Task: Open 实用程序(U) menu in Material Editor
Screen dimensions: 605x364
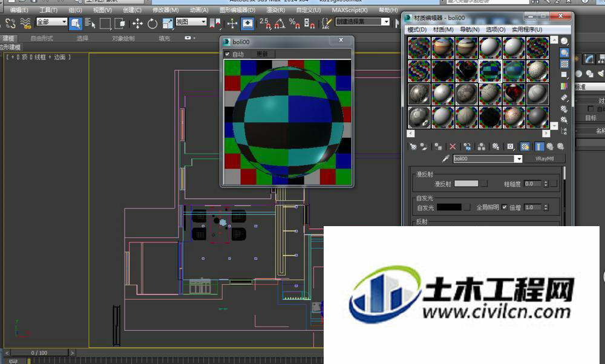Action: coord(527,29)
